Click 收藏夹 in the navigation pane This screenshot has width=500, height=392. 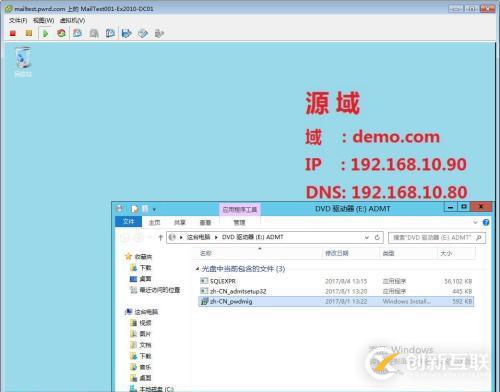(x=143, y=257)
